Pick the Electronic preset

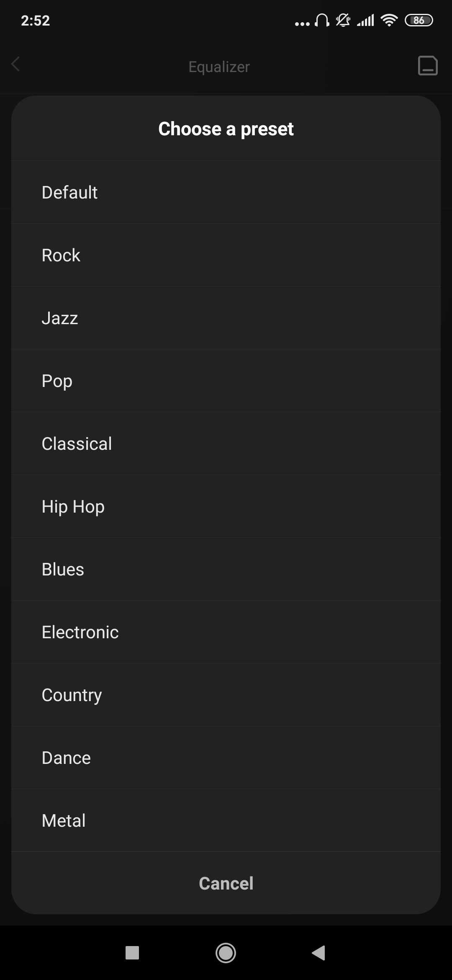click(226, 632)
